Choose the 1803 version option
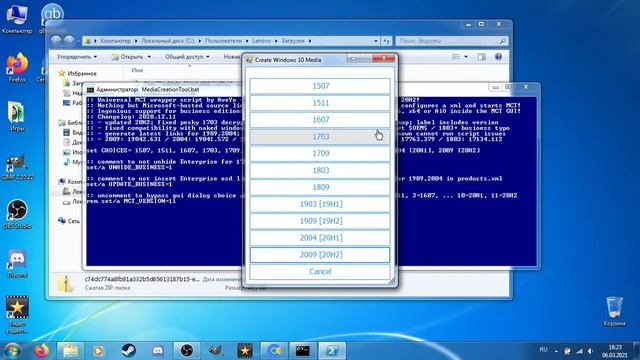Viewport: 640px width, 360px height. coord(320,170)
